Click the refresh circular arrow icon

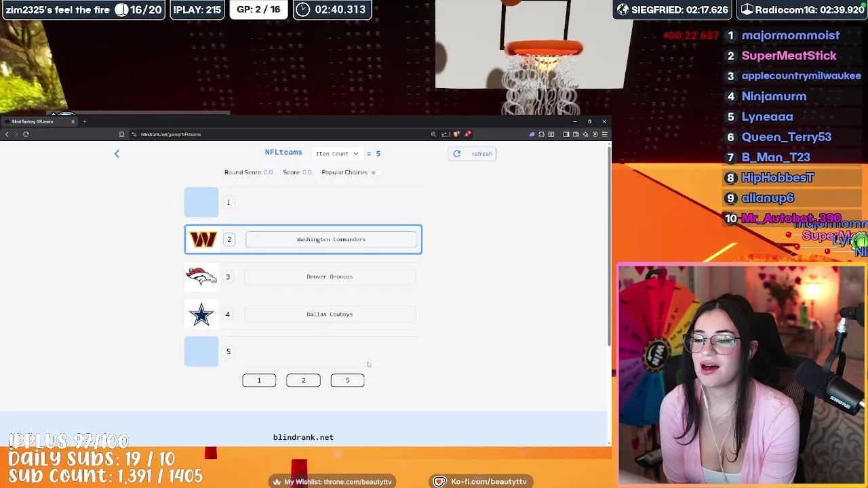click(456, 154)
